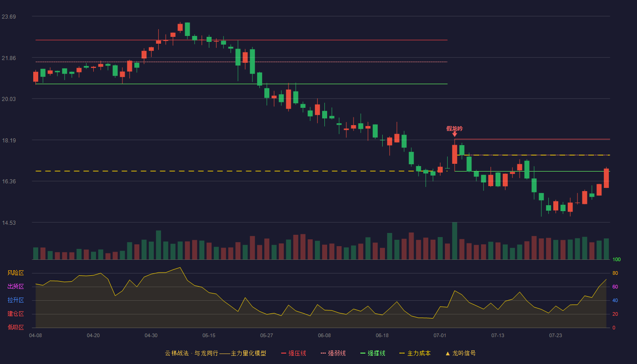This screenshot has width=637, height=364.
Task: Toggle the 强压线 legend series
Action: (293, 353)
